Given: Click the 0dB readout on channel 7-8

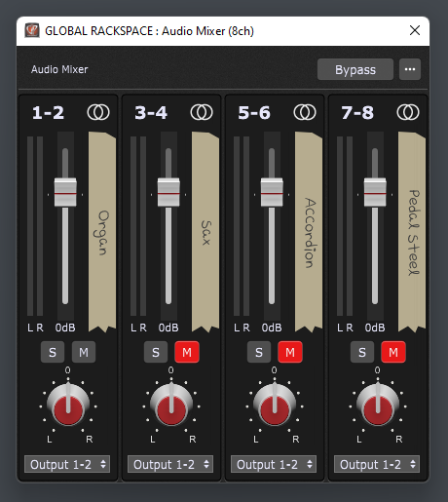Looking at the screenshot, I should tap(375, 328).
